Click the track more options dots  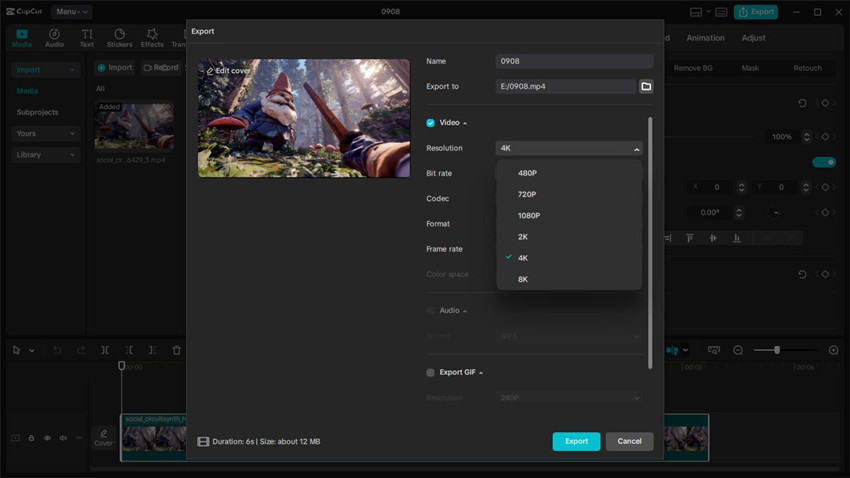tap(79, 438)
